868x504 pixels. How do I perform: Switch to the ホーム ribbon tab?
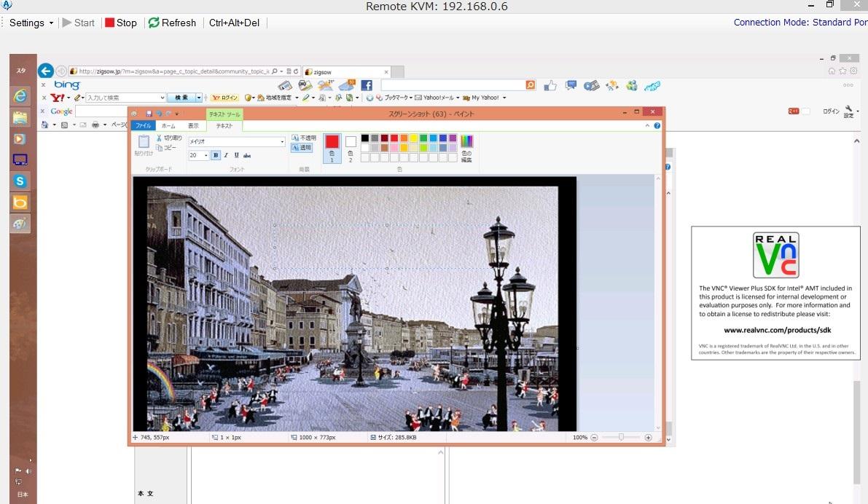[169, 125]
